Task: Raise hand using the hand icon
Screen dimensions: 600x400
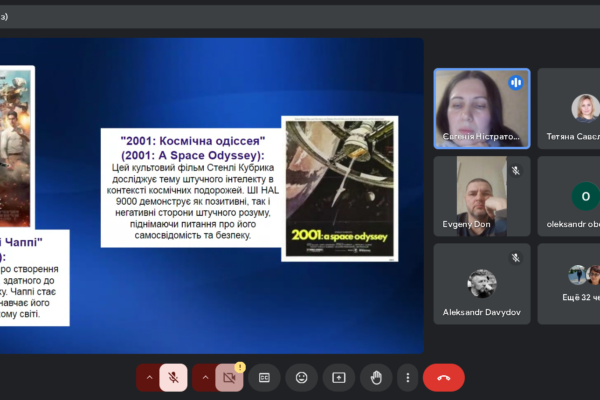Action: tap(376, 378)
